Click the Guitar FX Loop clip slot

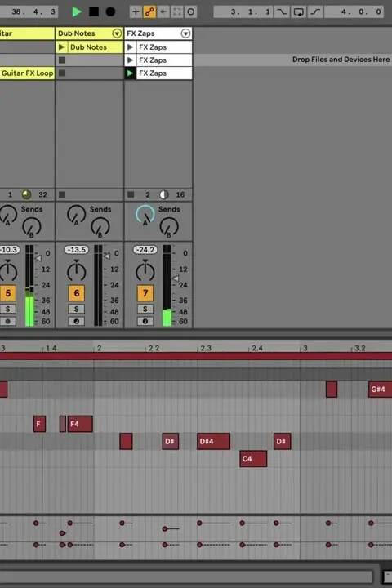point(27,73)
